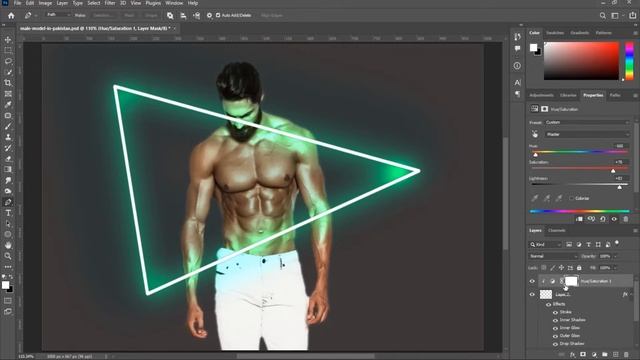Open path alignment icon in options bar
The width and height of the screenshot is (640, 360).
tap(183, 16)
